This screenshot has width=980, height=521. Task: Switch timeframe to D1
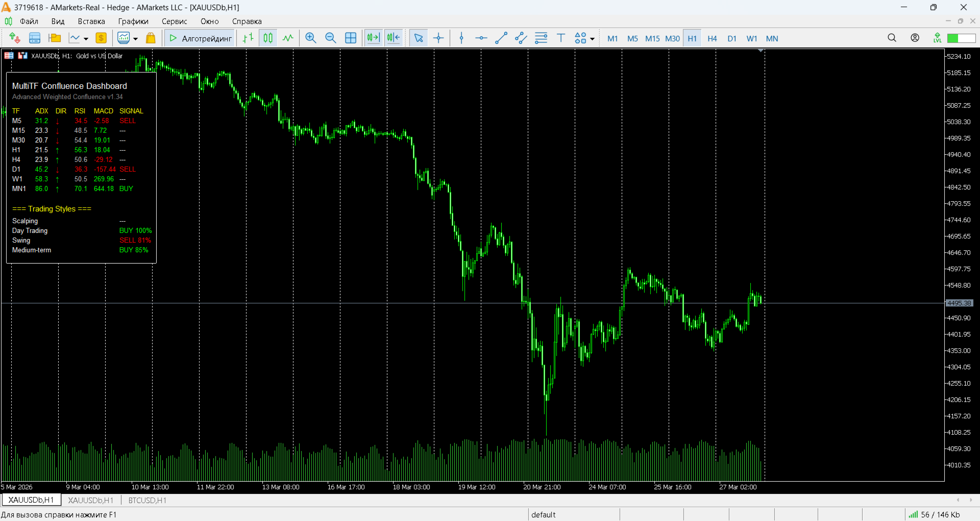pos(732,38)
